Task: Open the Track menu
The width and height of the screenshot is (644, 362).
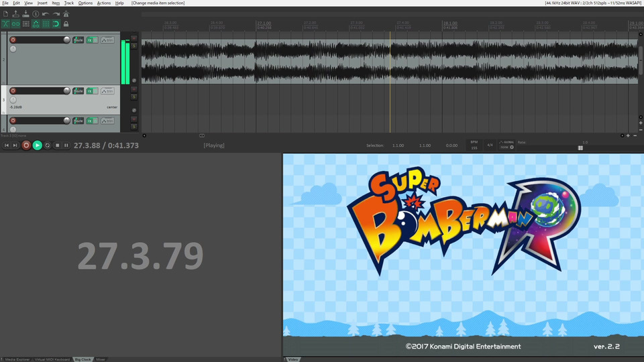Action: tap(69, 3)
